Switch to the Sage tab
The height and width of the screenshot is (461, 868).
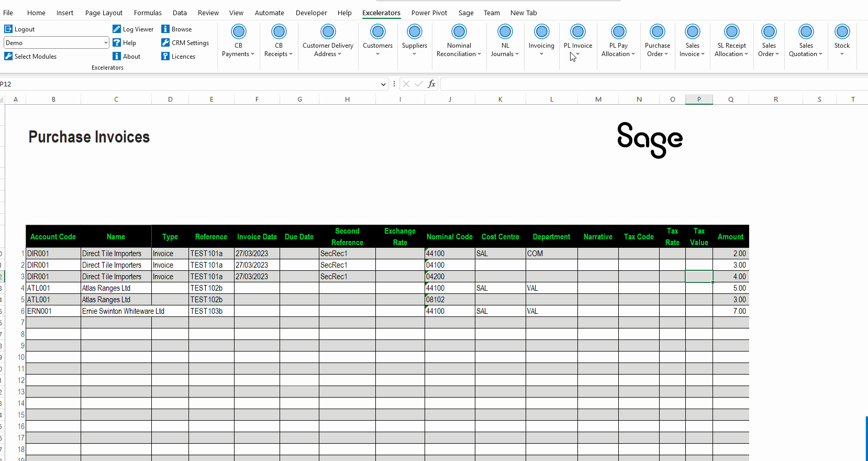click(x=466, y=13)
